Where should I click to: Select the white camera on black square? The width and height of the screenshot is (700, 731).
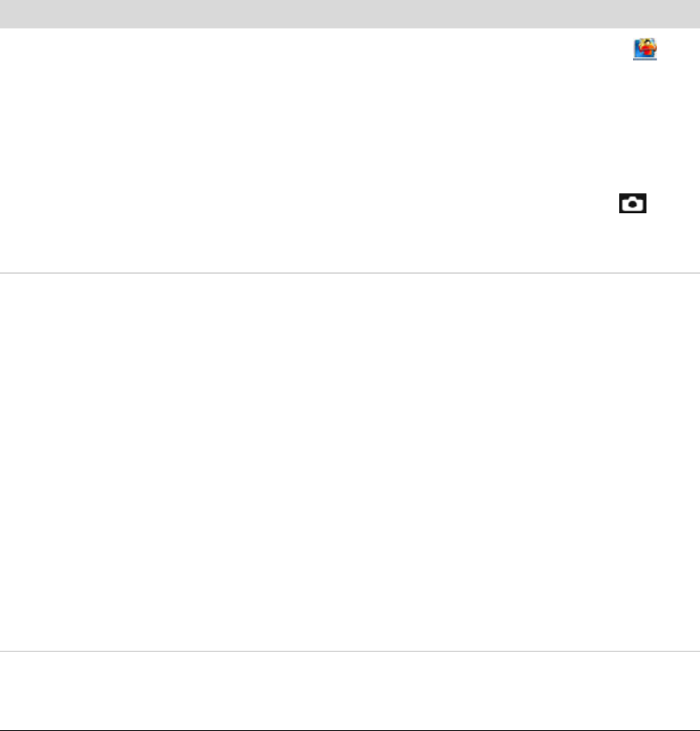tap(633, 203)
